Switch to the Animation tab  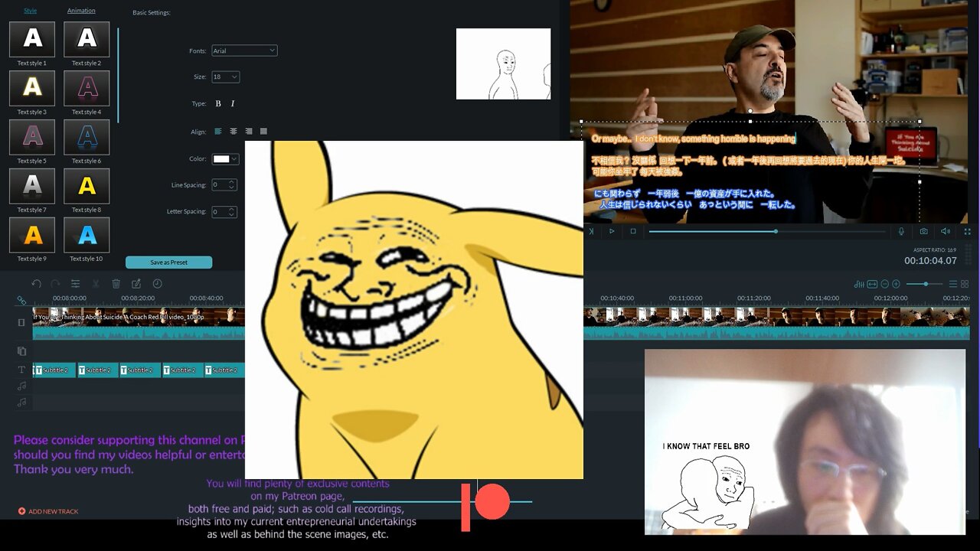click(x=81, y=11)
